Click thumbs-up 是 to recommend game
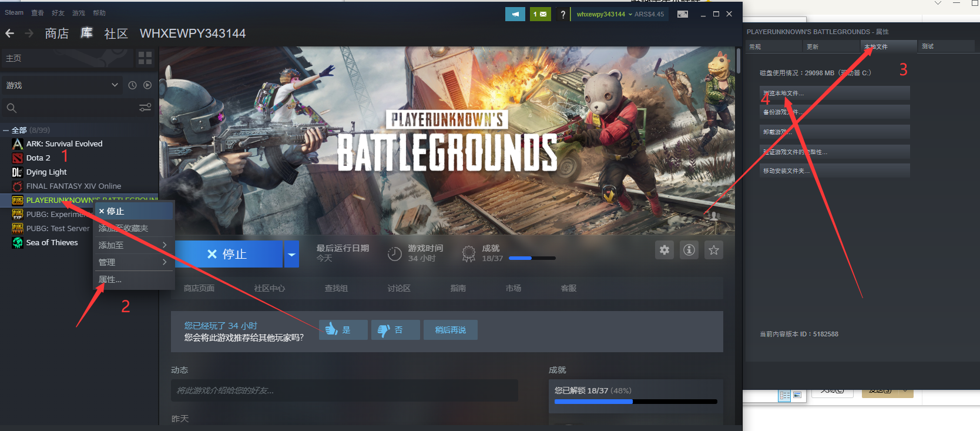980x431 pixels. point(343,330)
